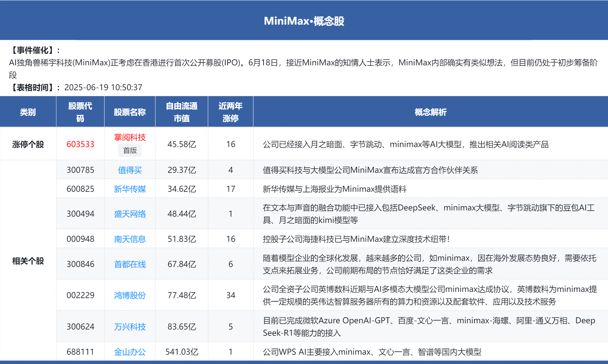
Task: Click the 类别 column header
Action: point(28,112)
